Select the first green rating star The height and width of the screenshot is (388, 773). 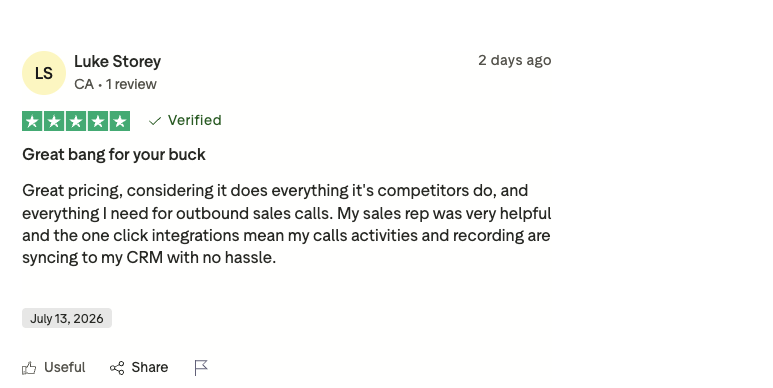[32, 121]
